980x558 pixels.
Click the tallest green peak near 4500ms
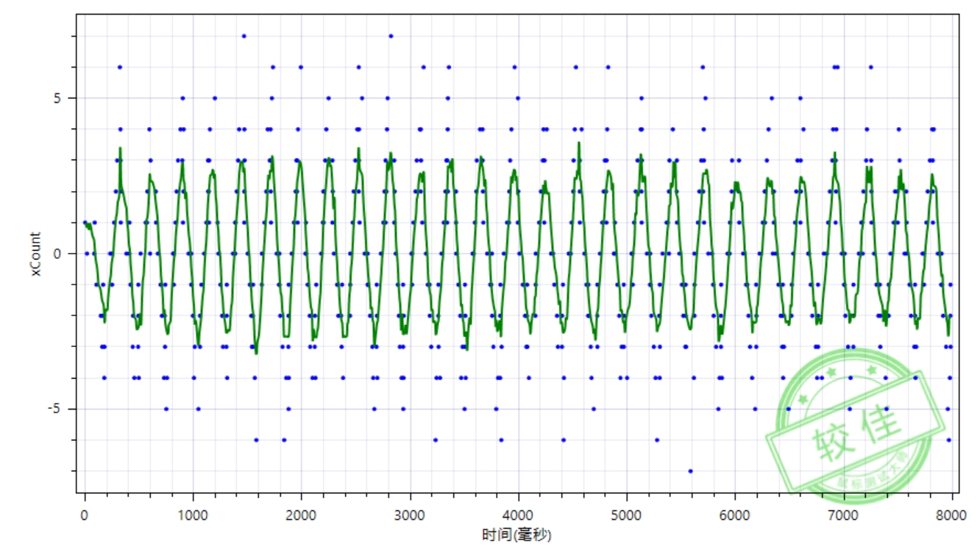pos(579,144)
